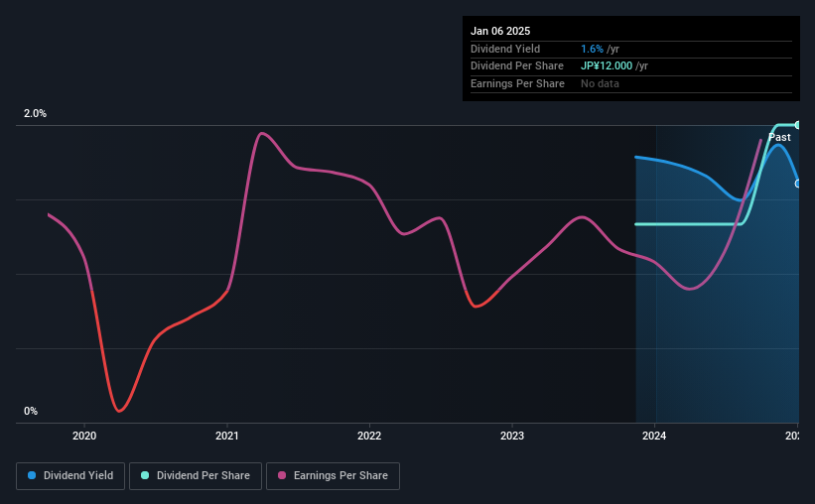Select the 2023 x-axis label
815x504 pixels.
coord(512,436)
